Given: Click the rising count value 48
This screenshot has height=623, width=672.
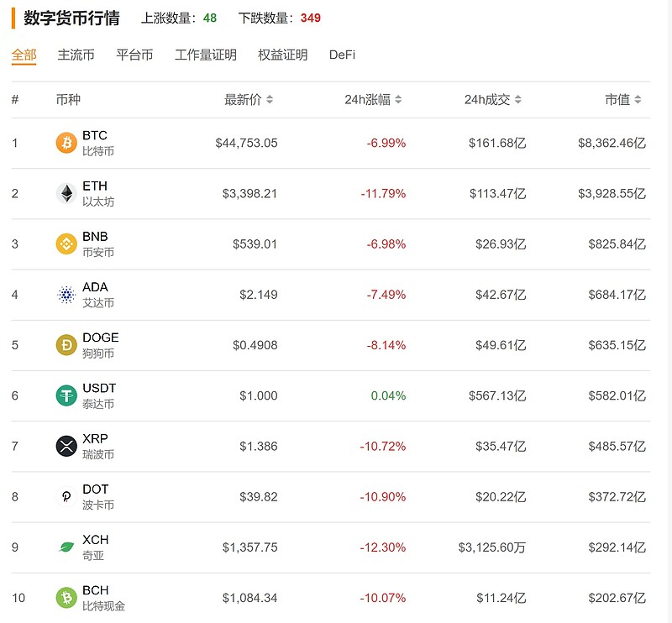Looking at the screenshot, I should (210, 18).
